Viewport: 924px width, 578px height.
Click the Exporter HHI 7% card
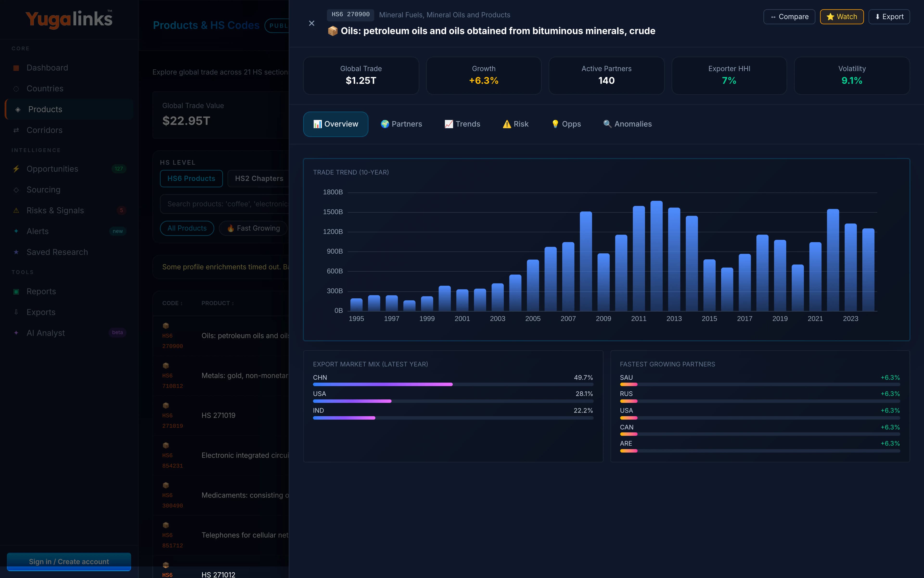point(729,76)
